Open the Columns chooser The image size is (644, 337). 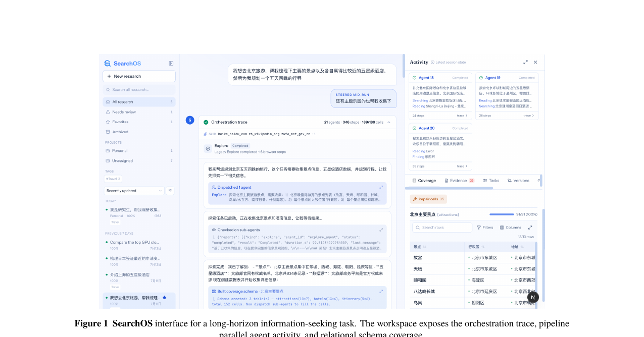pyautogui.click(x=510, y=228)
